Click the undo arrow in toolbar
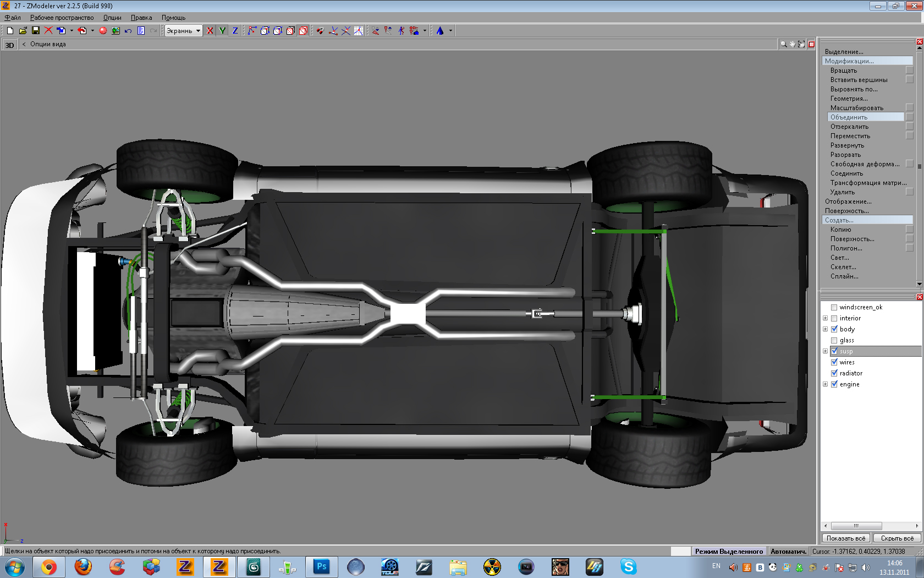Image resolution: width=924 pixels, height=578 pixels. click(x=128, y=31)
